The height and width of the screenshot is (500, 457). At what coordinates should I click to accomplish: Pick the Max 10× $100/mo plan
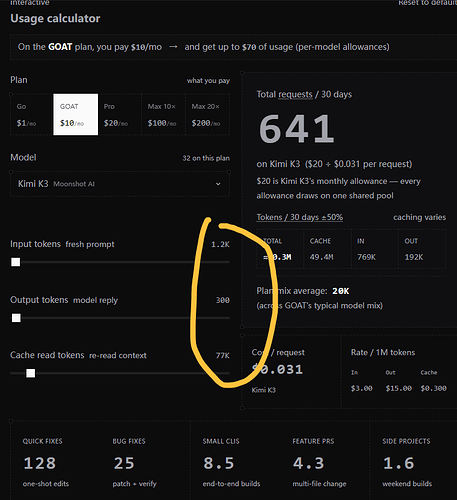click(x=163, y=114)
